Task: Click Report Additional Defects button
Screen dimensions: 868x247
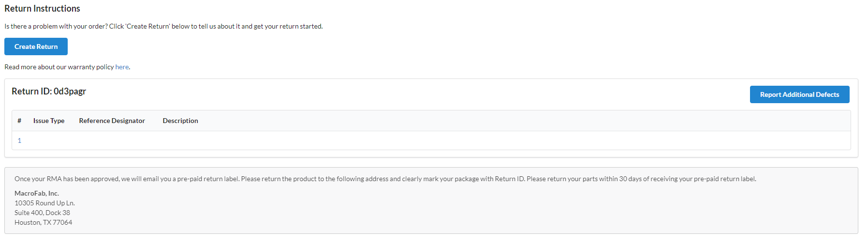Action: tap(799, 94)
